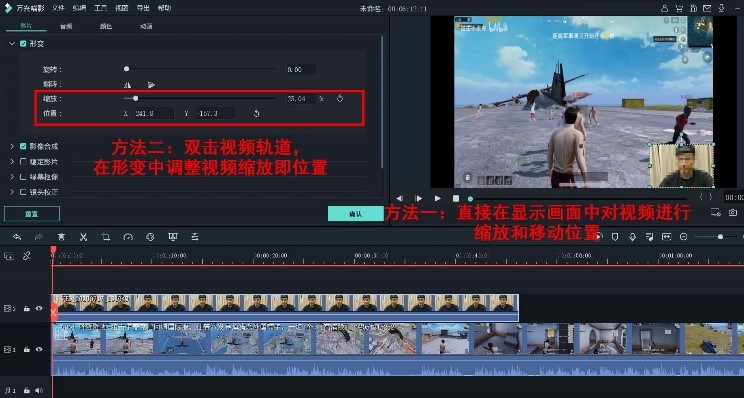Enable the stabilization checkbox in third row
This screenshot has height=398, width=744.
(x=23, y=162)
